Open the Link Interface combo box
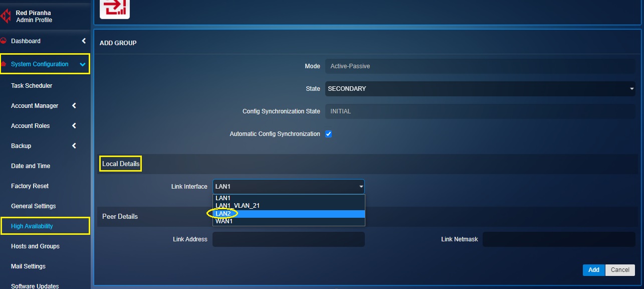 (x=289, y=187)
